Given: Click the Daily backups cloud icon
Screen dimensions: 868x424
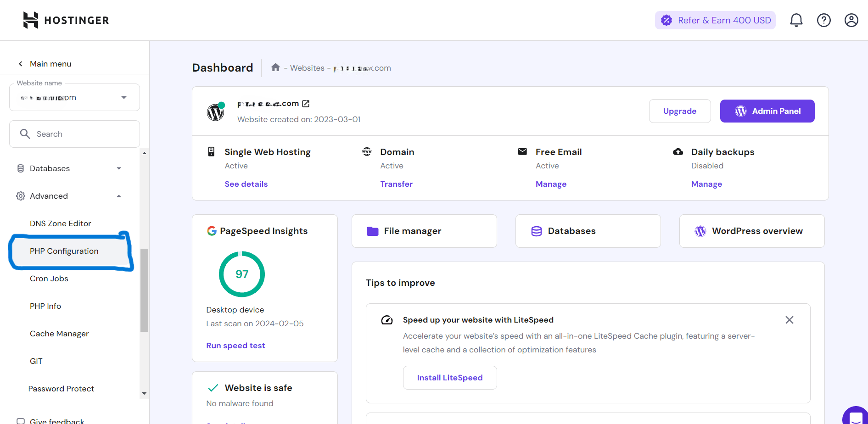Looking at the screenshot, I should pos(678,151).
